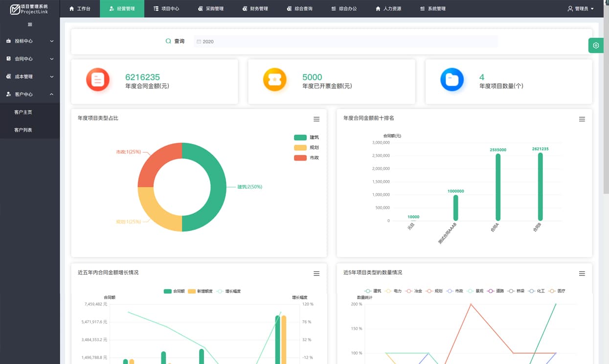
Task: Toggle 电力 line in project type legend
Action: pyautogui.click(x=393, y=291)
